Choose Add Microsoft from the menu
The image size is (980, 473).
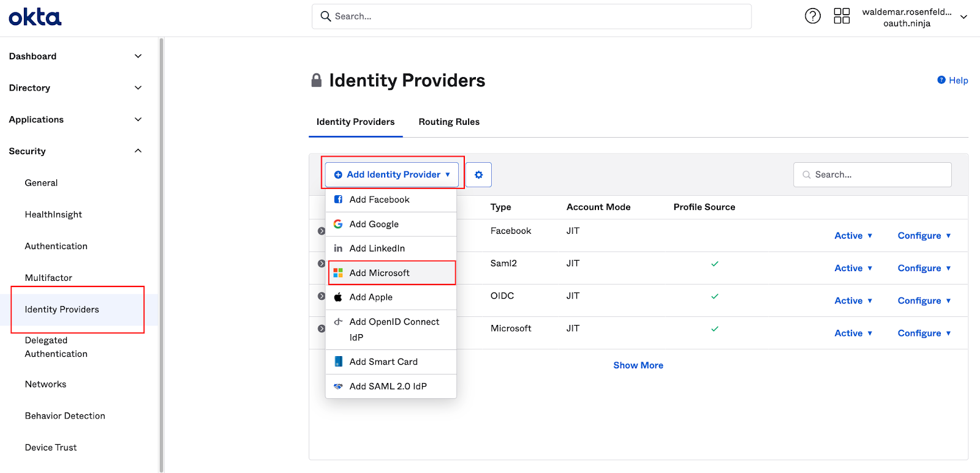pyautogui.click(x=392, y=273)
